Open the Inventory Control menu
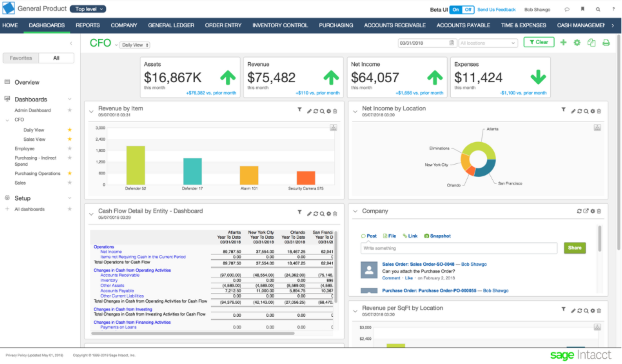The height and width of the screenshot is (364, 622). click(x=280, y=25)
